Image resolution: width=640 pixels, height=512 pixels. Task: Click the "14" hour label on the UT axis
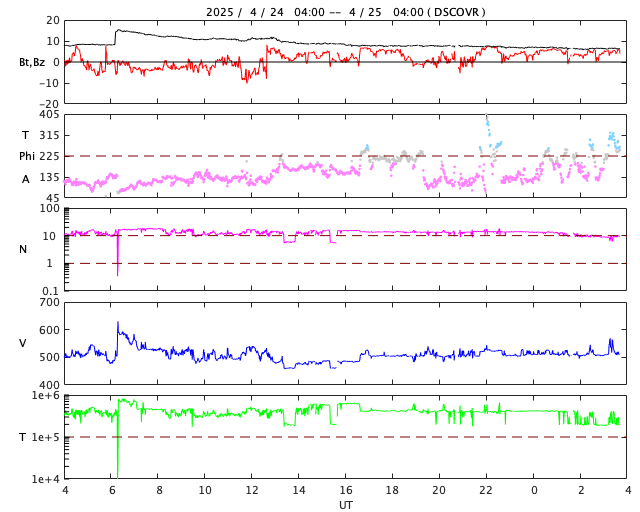click(299, 490)
